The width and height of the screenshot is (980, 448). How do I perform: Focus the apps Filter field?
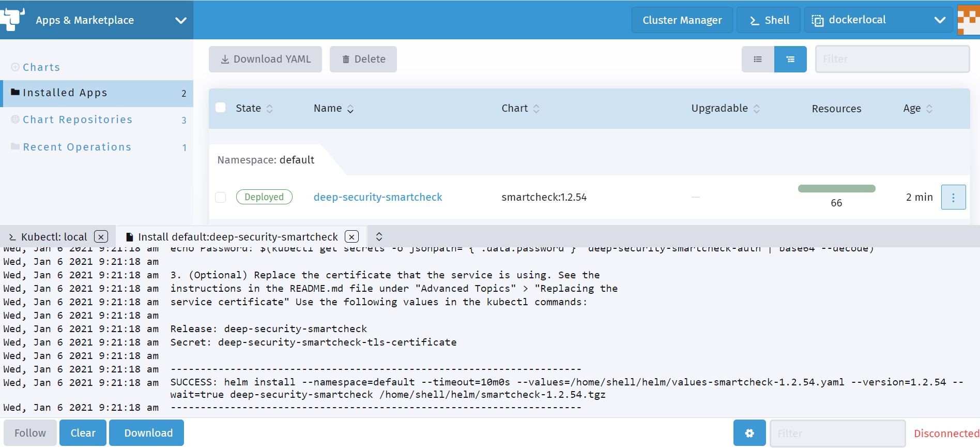click(x=892, y=59)
